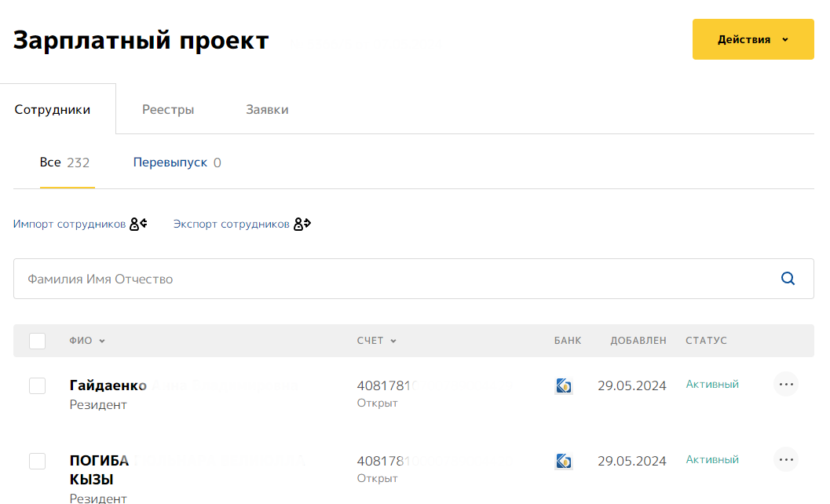
Task: Open three-dot menu for Гайдаенко row
Action: coord(786,385)
